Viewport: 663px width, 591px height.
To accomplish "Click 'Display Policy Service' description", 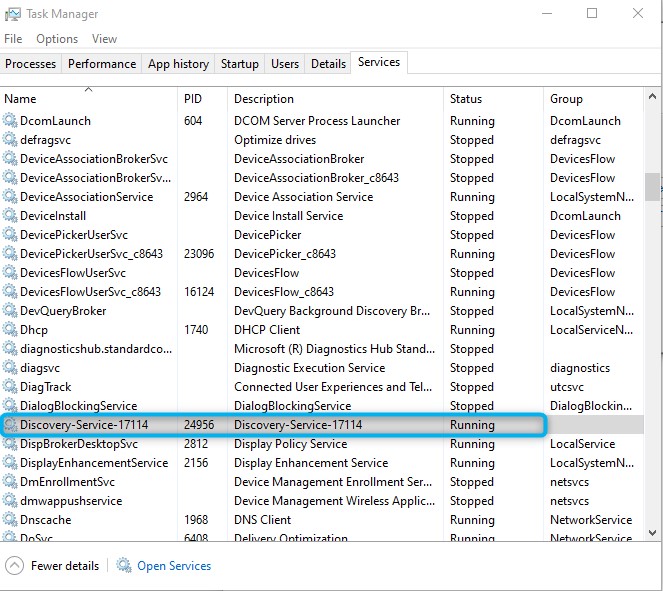I will [x=290, y=444].
